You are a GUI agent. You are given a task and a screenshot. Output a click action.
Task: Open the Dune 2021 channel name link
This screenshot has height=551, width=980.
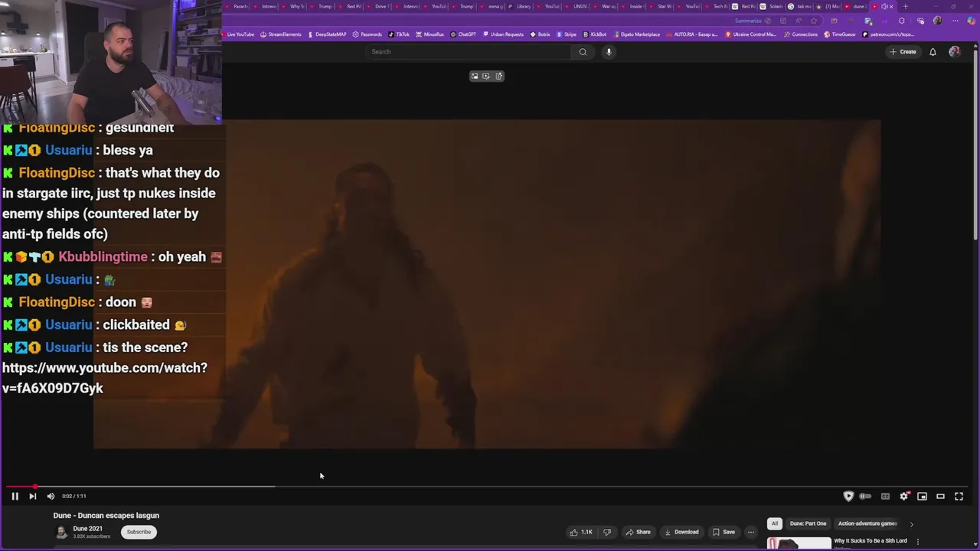[x=87, y=529]
